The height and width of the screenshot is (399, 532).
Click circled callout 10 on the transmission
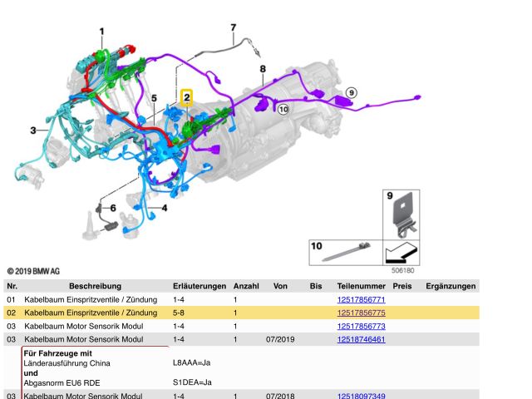pyautogui.click(x=283, y=109)
